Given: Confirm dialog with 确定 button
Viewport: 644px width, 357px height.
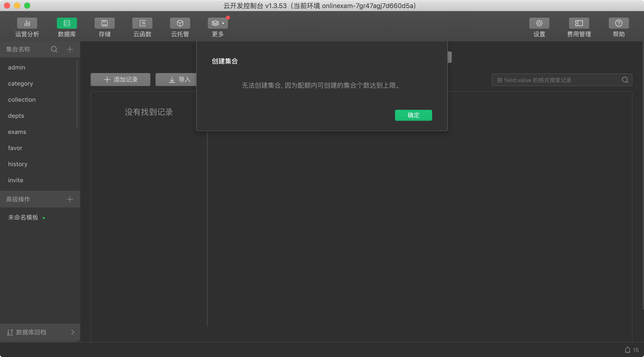Looking at the screenshot, I should coord(413,115).
